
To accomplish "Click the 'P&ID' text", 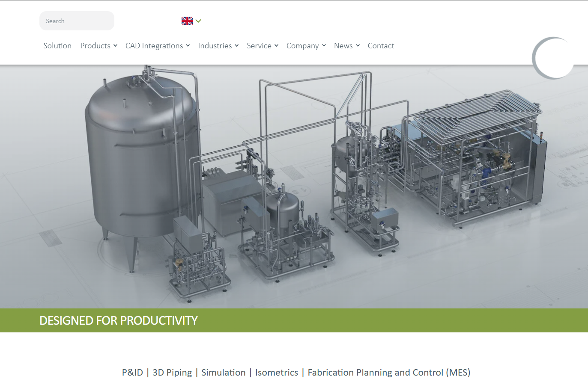I will coord(132,373).
